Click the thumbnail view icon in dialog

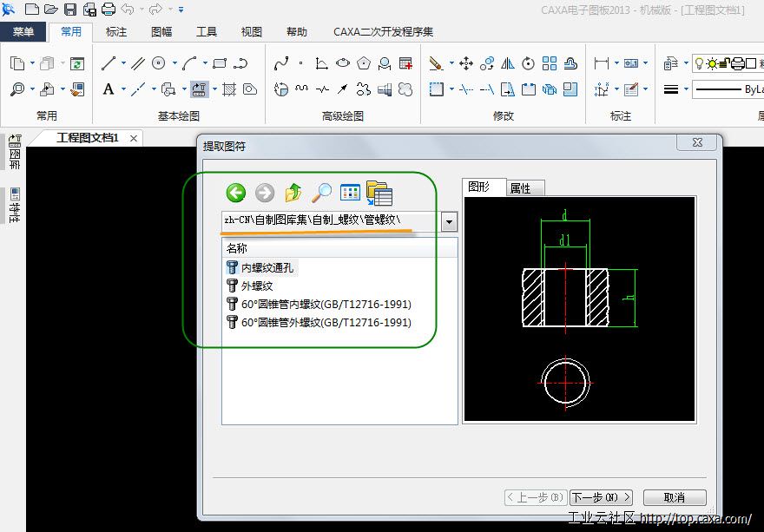pos(350,193)
